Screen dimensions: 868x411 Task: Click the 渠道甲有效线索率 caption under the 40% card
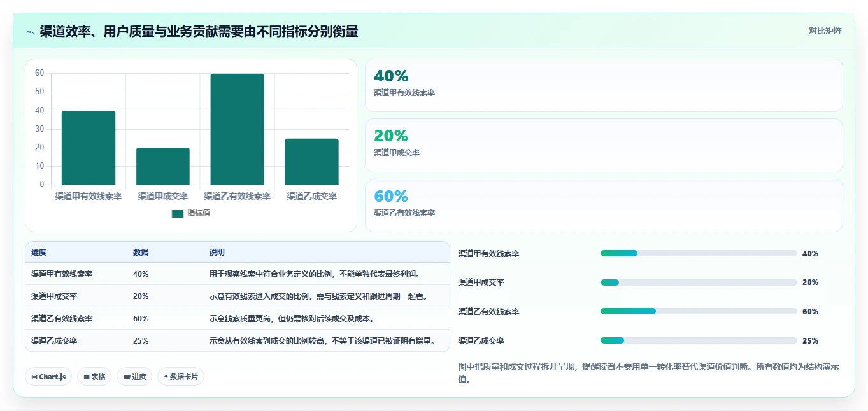404,93
